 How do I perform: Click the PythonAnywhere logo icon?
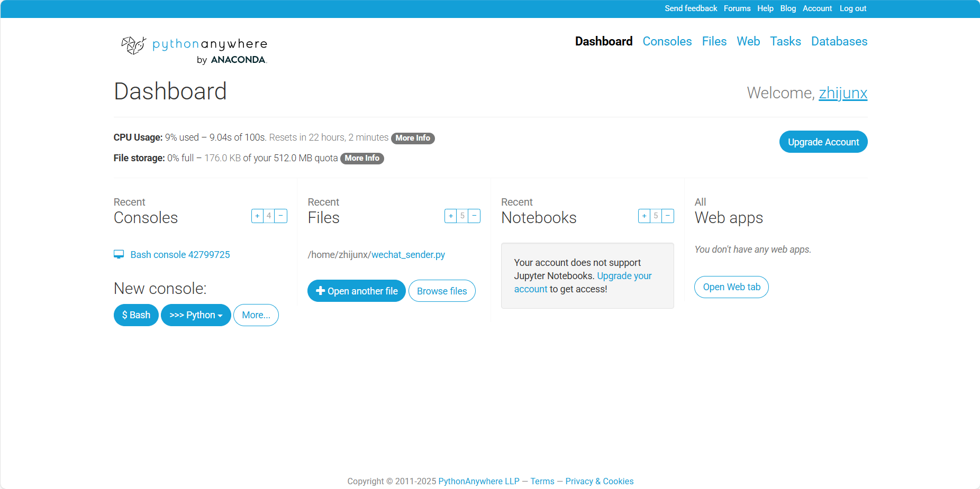pyautogui.click(x=133, y=45)
